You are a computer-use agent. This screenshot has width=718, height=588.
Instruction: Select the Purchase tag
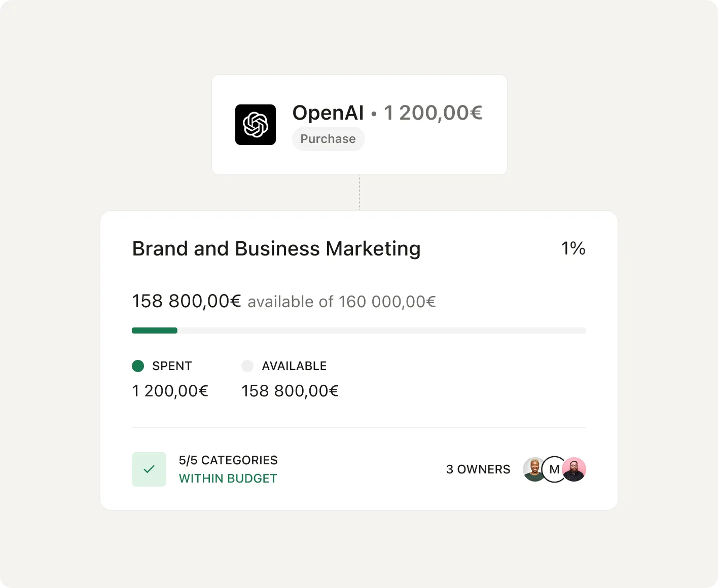pyautogui.click(x=328, y=138)
